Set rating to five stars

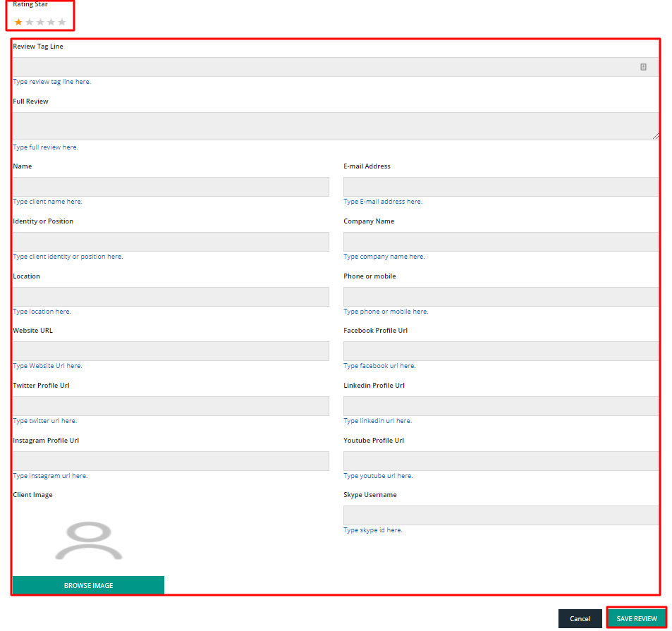[62, 23]
